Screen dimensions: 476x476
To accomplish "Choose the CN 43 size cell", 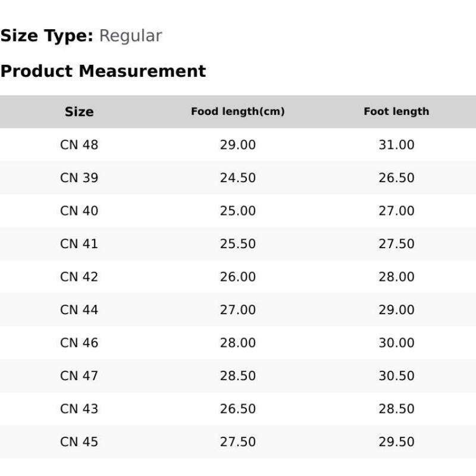I will pos(79,409).
